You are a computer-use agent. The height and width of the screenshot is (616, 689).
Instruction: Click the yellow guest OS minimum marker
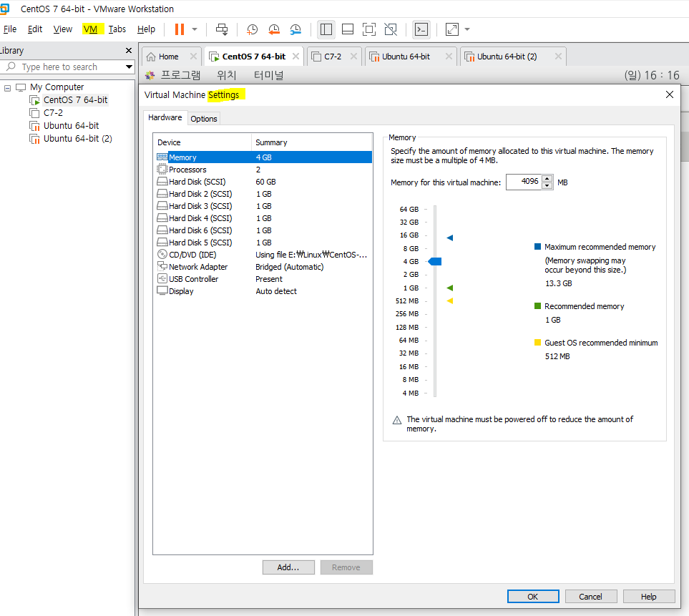click(450, 301)
